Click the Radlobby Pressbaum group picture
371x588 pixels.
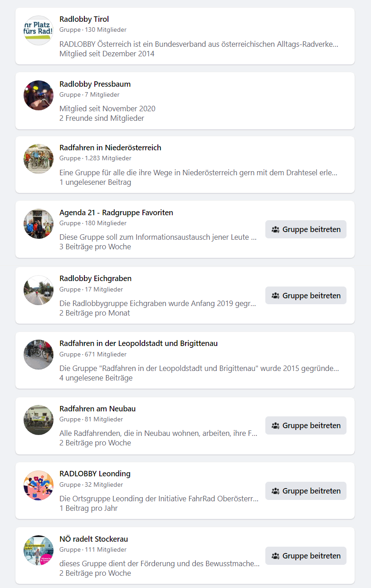click(39, 95)
